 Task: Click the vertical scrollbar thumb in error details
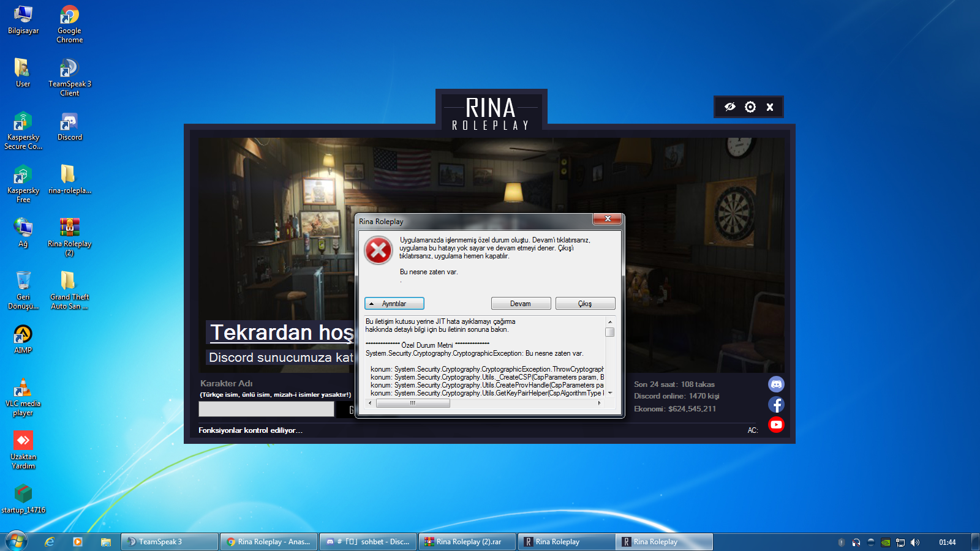pos(609,332)
